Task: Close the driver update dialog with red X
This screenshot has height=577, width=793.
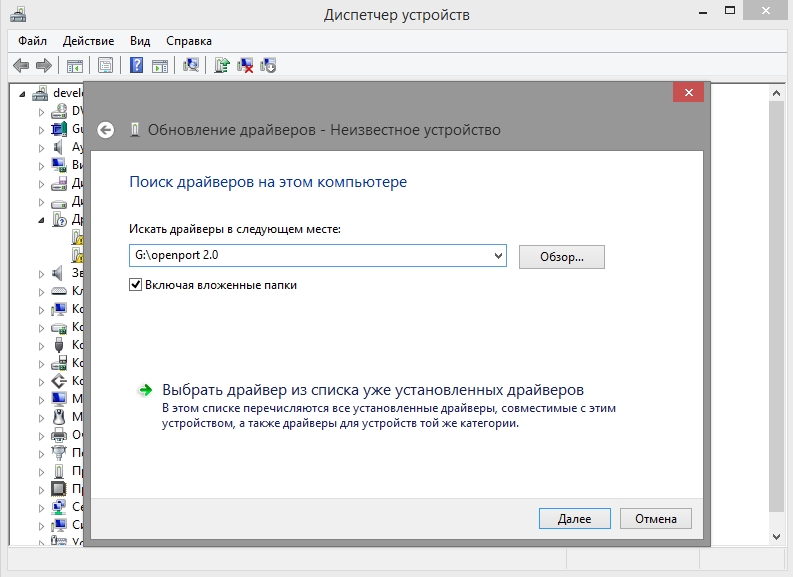Action: pyautogui.click(x=688, y=93)
